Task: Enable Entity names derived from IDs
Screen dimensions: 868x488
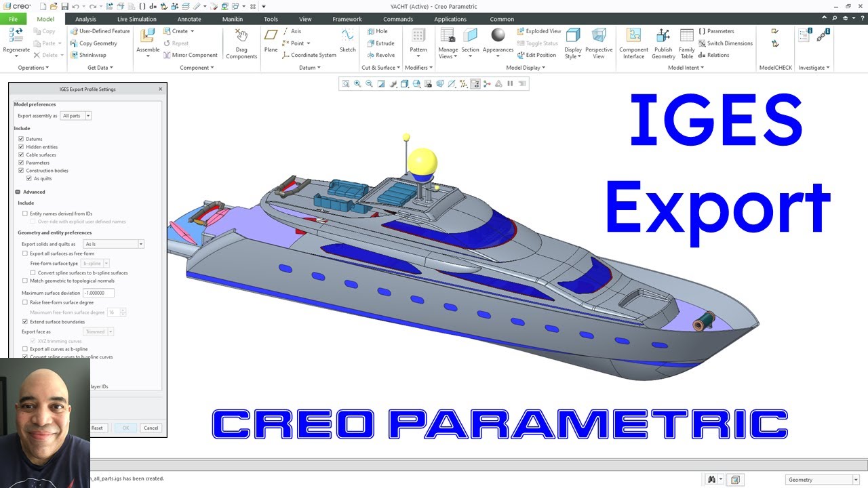Action: click(25, 213)
